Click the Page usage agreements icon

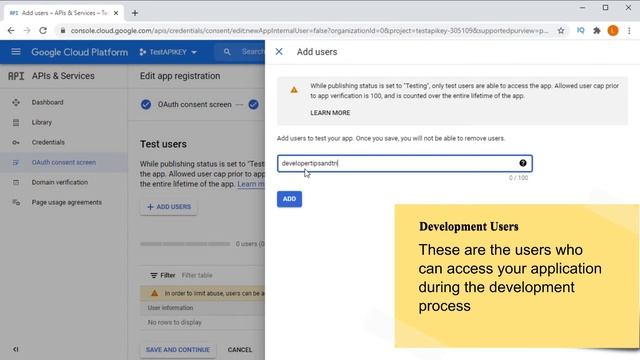tap(16, 202)
